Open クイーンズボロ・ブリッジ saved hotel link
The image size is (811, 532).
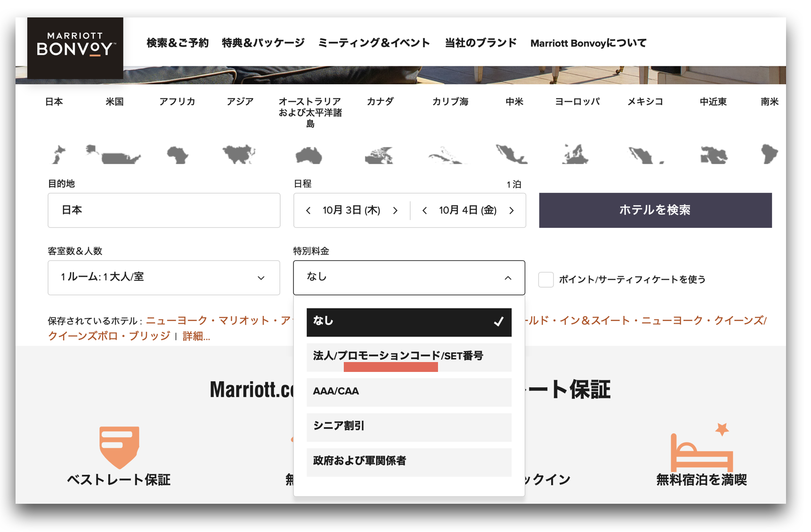pyautogui.click(x=109, y=336)
